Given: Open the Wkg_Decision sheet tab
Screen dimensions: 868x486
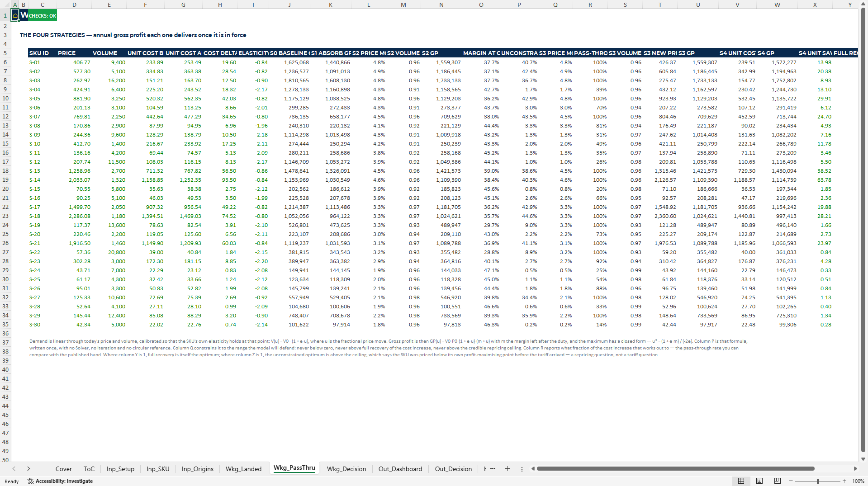Looking at the screenshot, I should (346, 469).
